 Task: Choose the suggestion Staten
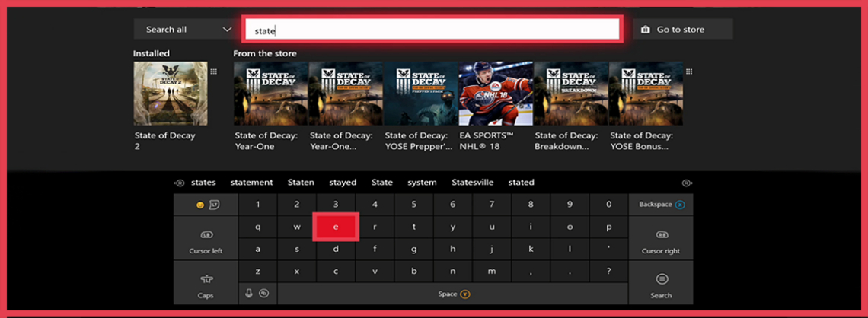tap(302, 182)
